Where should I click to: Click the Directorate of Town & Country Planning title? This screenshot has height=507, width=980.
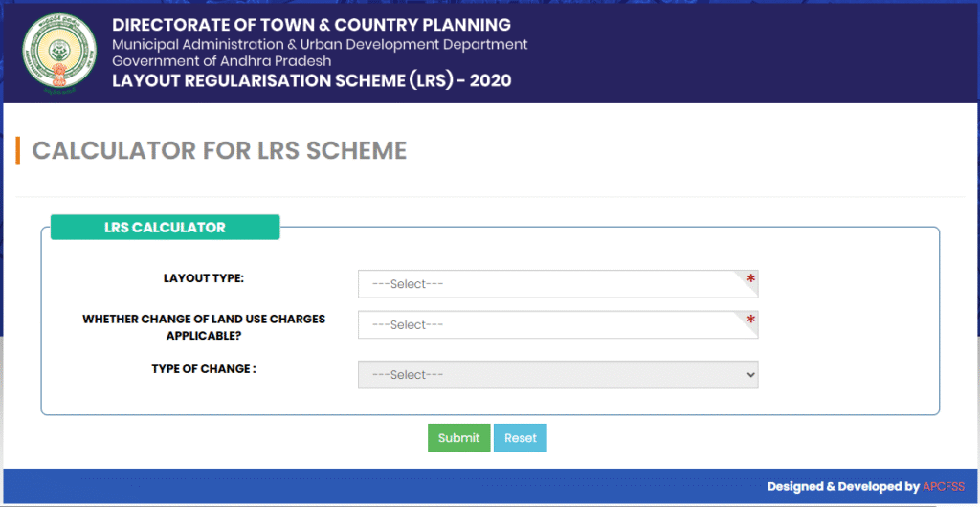pos(311,26)
